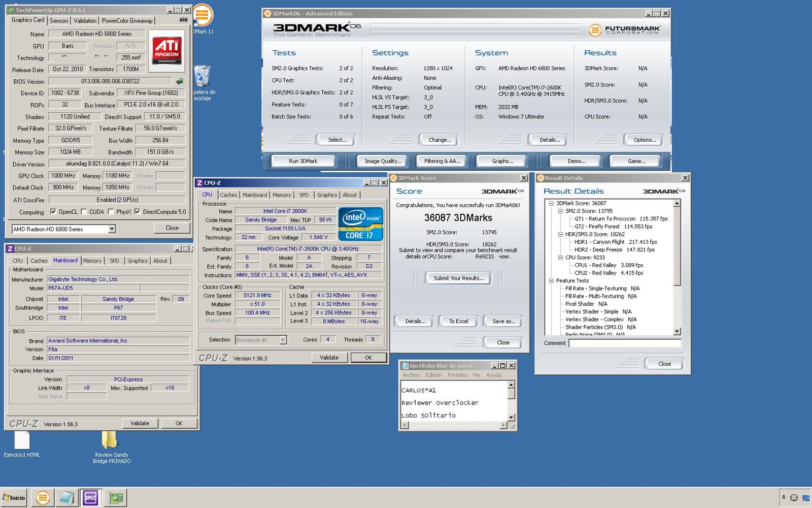Screen dimensions: 812x508
Task: Toggle the OpenCL checkbox
Action: click(53, 212)
